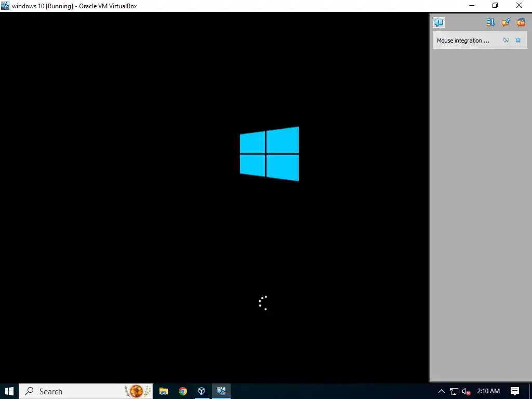The width and height of the screenshot is (532, 399).
Task: Open the Windows Start menu
Action: (x=9, y=391)
